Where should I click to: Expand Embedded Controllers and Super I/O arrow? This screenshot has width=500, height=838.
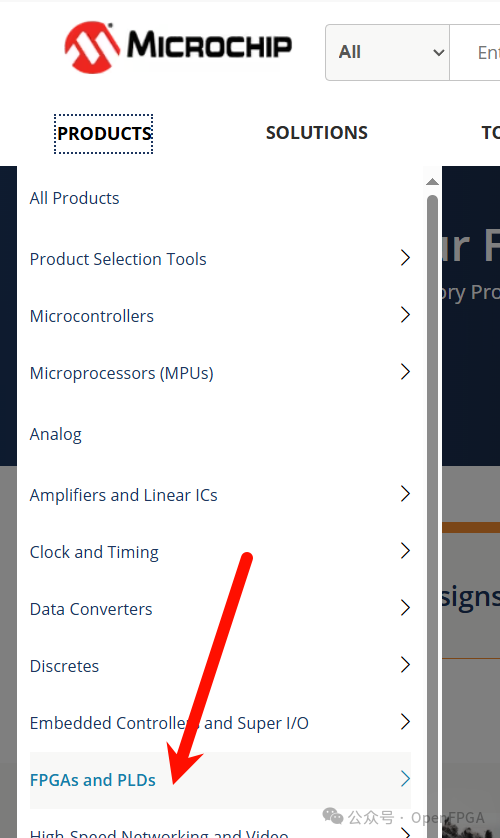[x=405, y=721]
